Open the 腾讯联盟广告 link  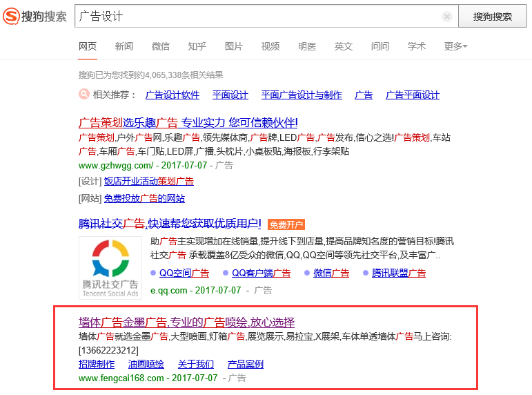399,273
